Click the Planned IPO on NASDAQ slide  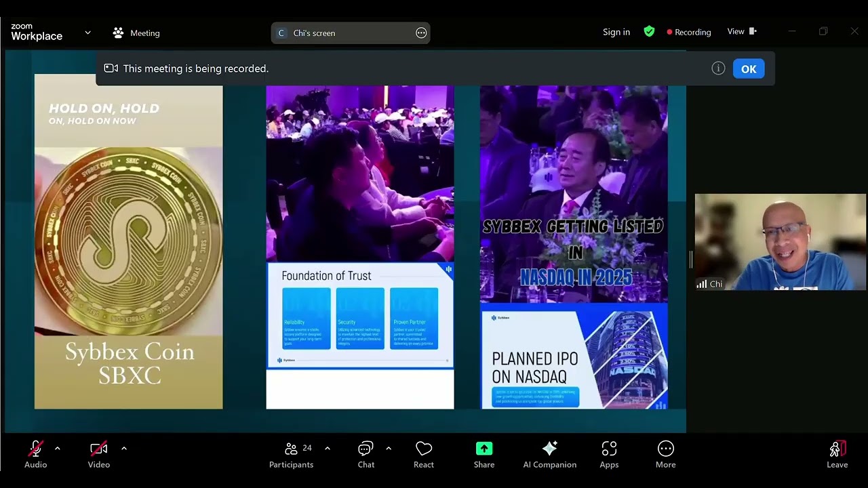pyautogui.click(x=574, y=356)
